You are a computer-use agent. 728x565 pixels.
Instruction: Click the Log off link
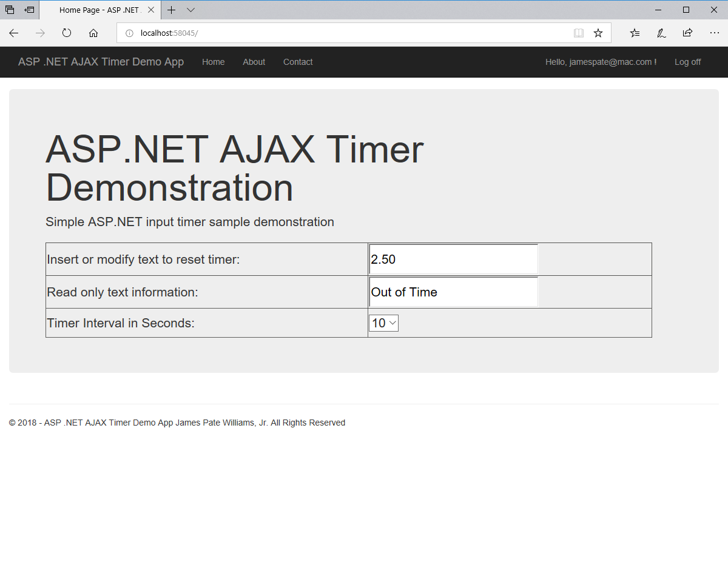687,62
